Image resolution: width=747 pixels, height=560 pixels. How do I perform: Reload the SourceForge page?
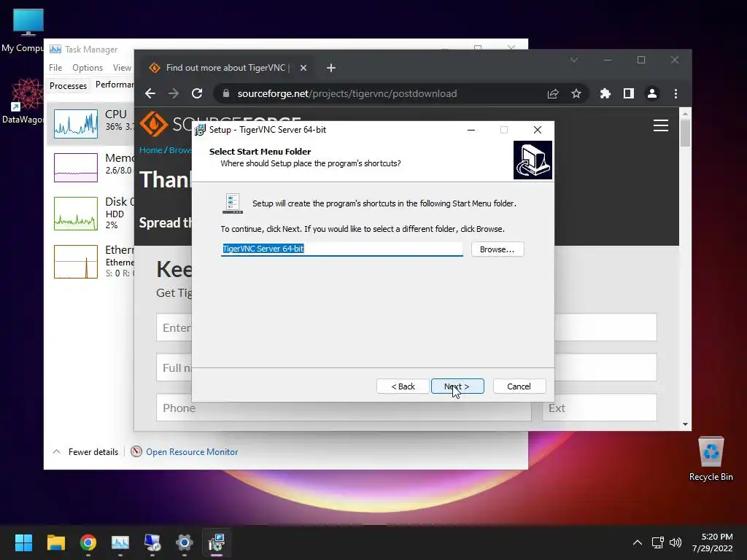[x=197, y=93]
